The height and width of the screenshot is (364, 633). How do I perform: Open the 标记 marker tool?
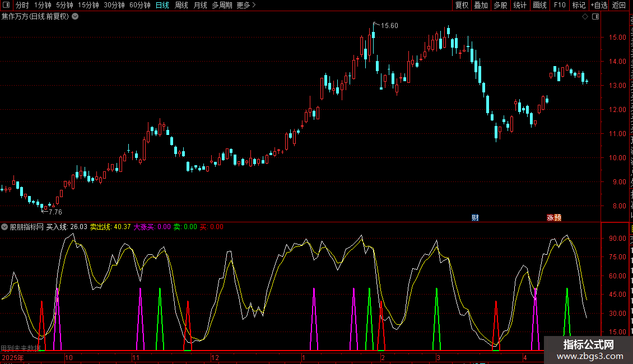pos(578,5)
